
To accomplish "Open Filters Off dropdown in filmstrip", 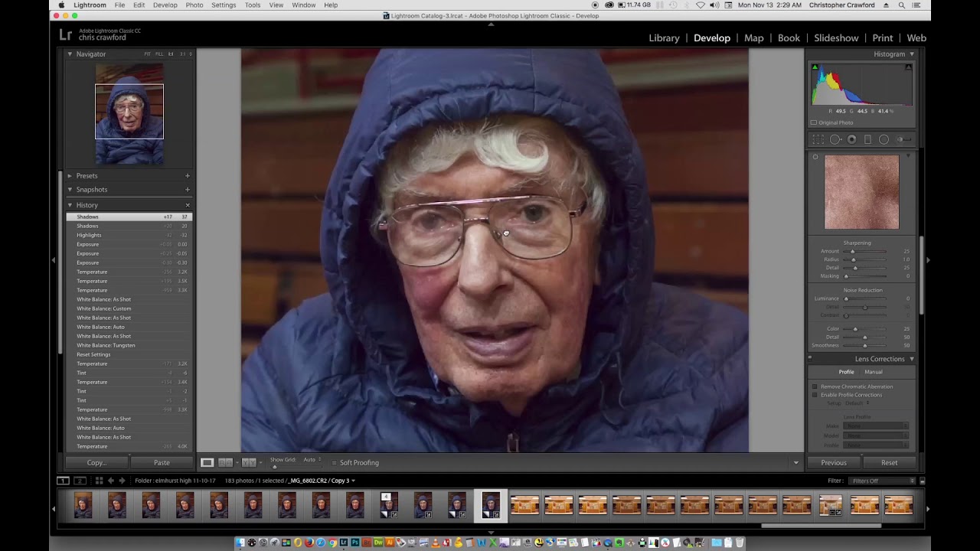I will (881, 481).
